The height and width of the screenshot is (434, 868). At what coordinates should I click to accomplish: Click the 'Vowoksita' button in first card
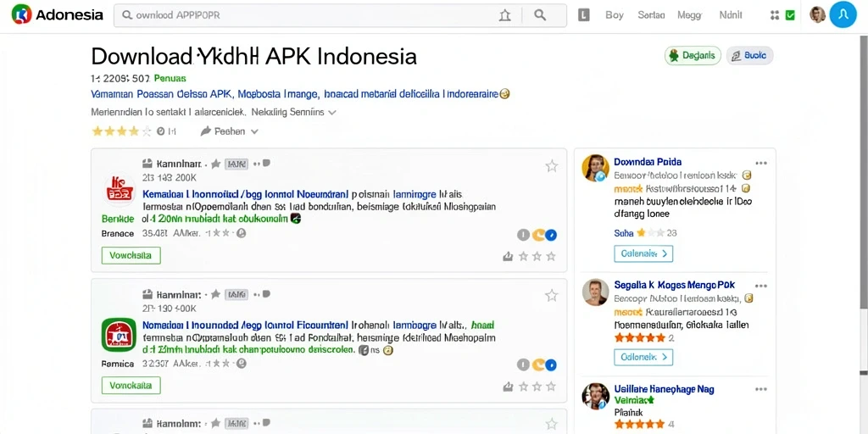[x=131, y=255]
